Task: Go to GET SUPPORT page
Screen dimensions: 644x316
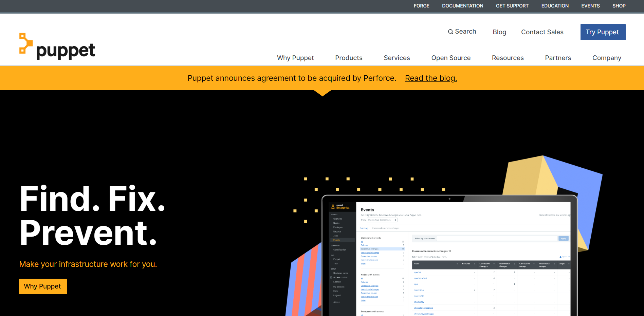Action: coord(512,6)
